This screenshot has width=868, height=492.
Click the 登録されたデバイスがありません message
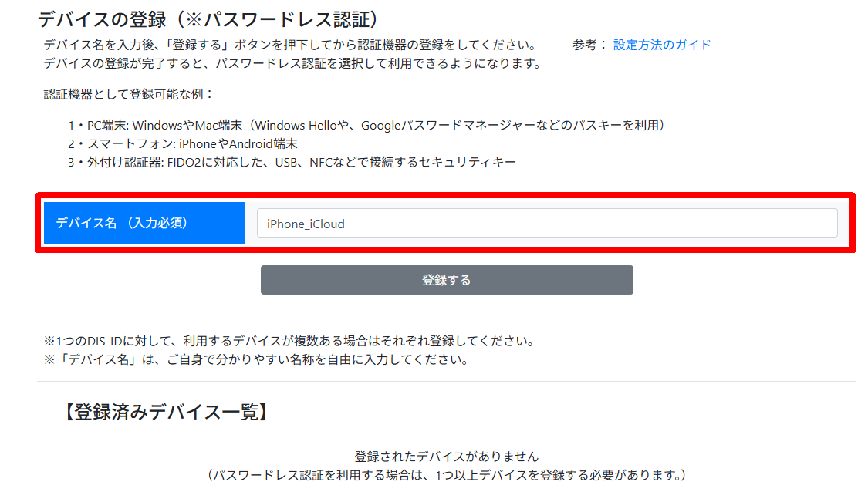pyautogui.click(x=446, y=457)
